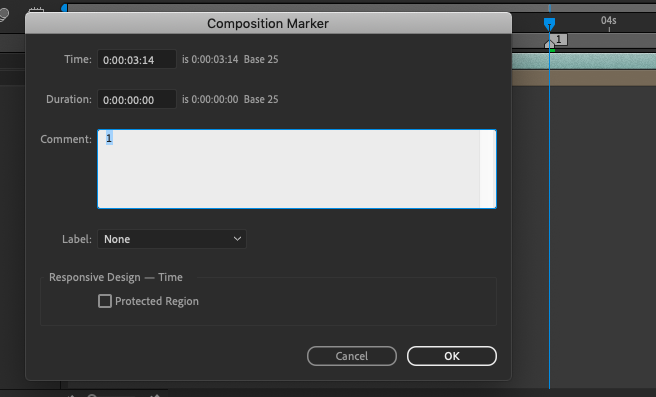
Task: Click the blue current-time indicator head
Action: 549,24
